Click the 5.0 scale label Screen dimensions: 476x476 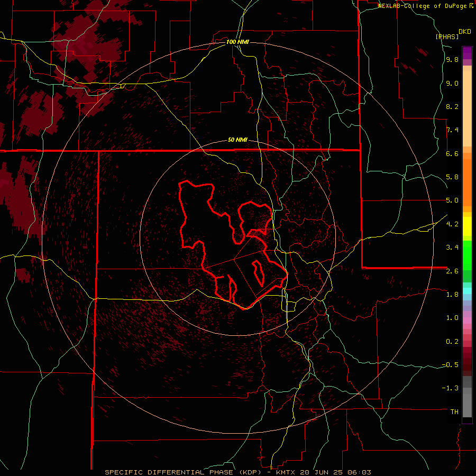452,200
